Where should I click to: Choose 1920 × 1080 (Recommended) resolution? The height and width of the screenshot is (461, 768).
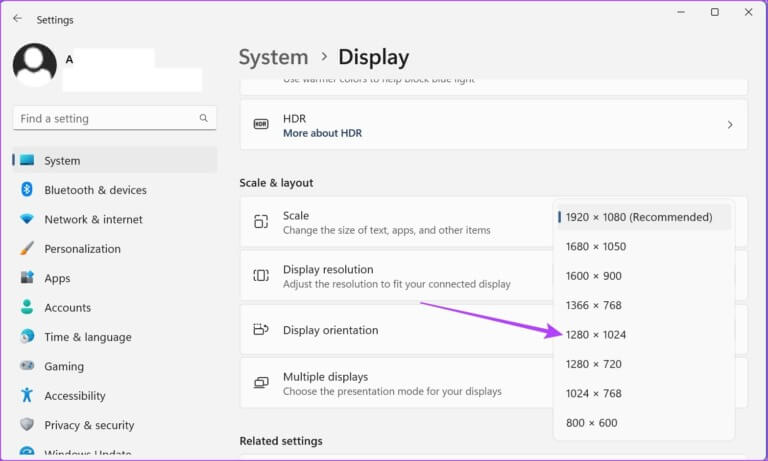pos(639,217)
